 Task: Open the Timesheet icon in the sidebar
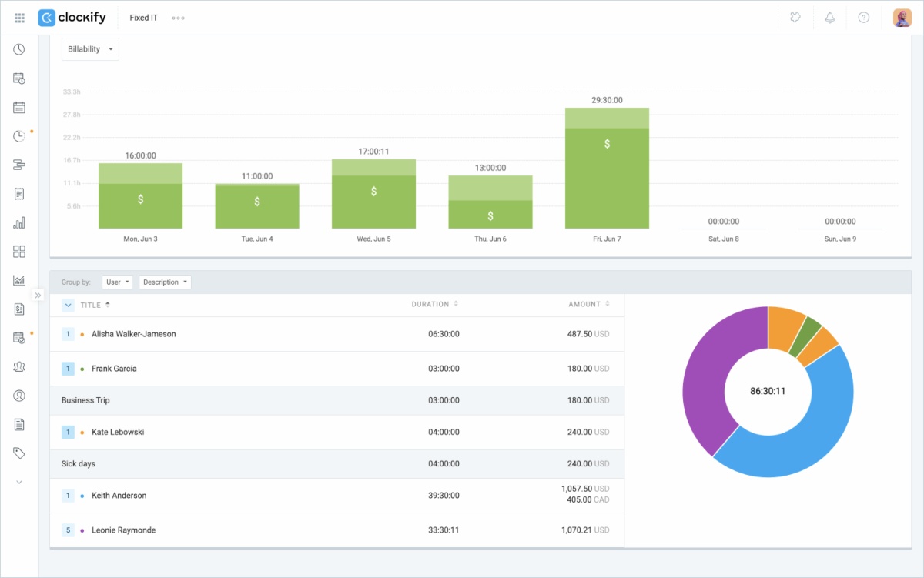coord(18,78)
